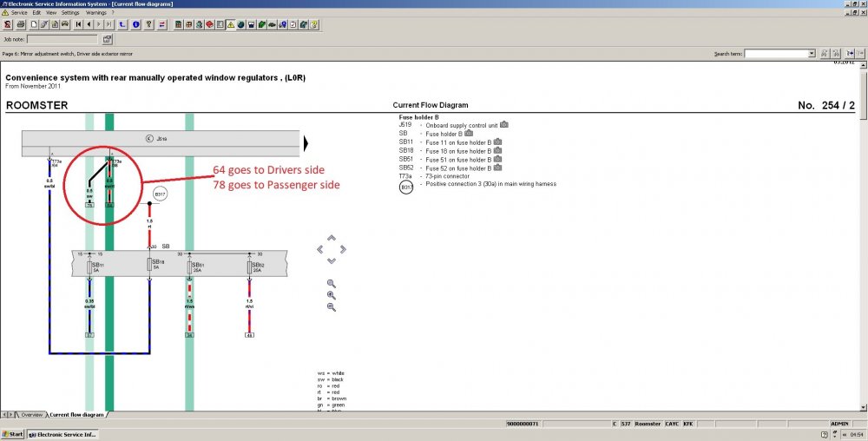Image resolution: width=868 pixels, height=441 pixels.
Task: Click the blank new-page icon in toolbar
Action: 34,24
